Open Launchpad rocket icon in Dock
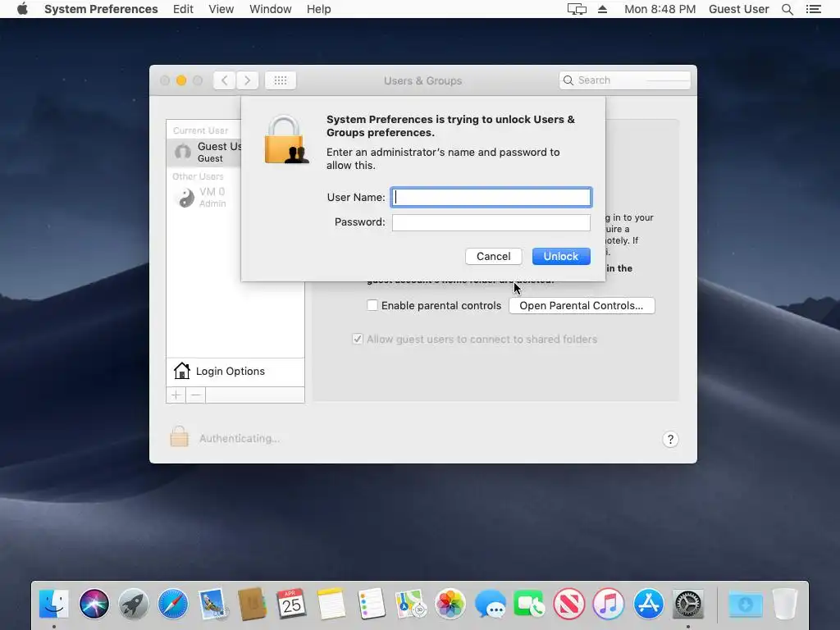Image resolution: width=840 pixels, height=630 pixels. pos(134,604)
